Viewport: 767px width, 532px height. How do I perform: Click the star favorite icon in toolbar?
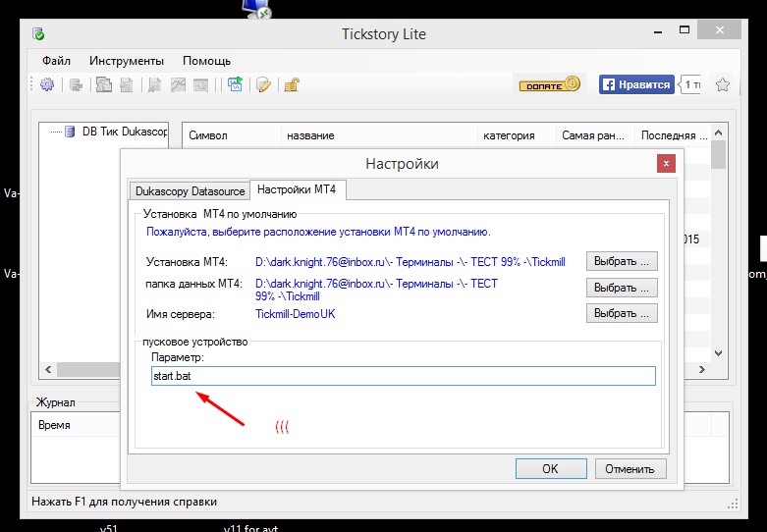(723, 84)
